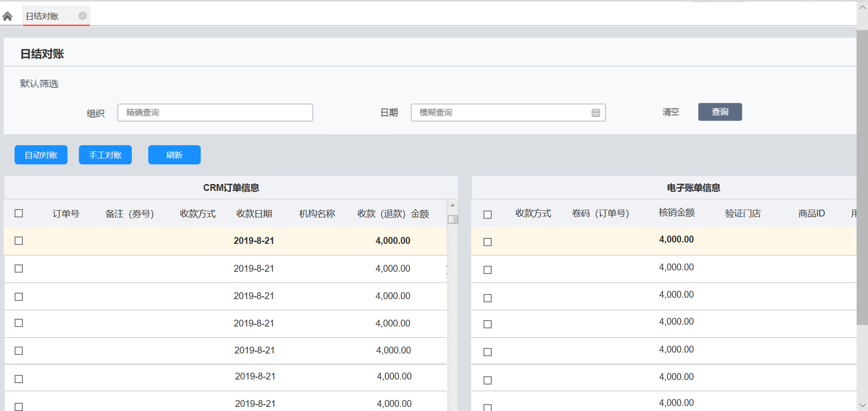This screenshot has height=411, width=868.
Task: Click the main page vertical scrollbar thumb
Action: click(x=862, y=177)
